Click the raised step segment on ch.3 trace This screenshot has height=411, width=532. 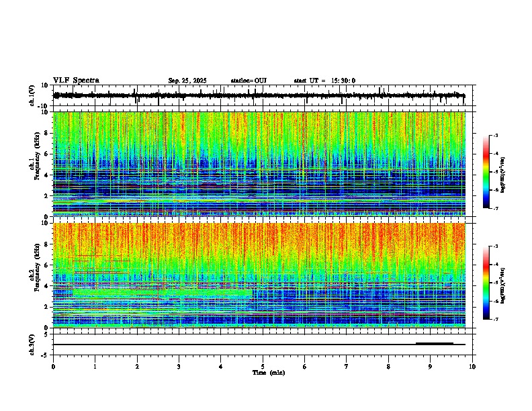coord(435,343)
